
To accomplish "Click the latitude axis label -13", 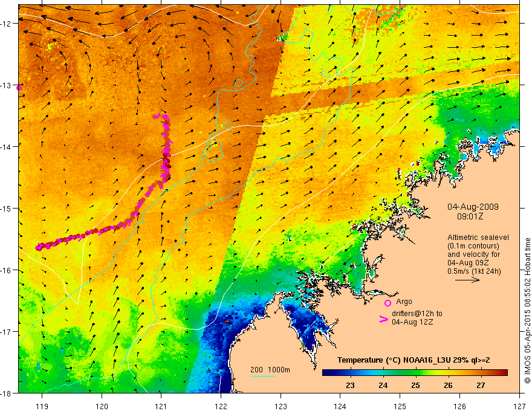I will point(7,85).
